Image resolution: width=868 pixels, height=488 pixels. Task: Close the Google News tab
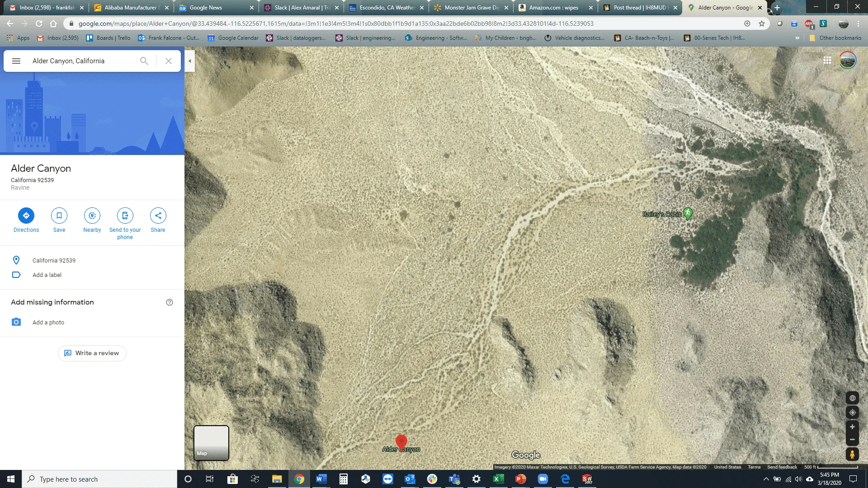252,8
